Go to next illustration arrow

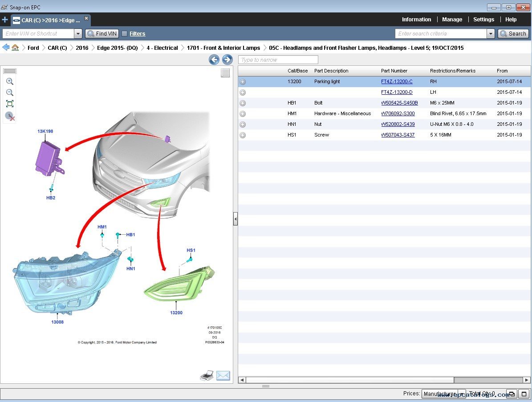point(227,60)
